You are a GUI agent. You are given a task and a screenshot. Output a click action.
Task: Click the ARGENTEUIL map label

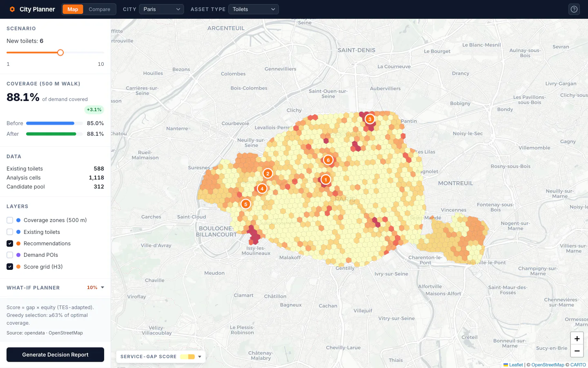point(226,28)
